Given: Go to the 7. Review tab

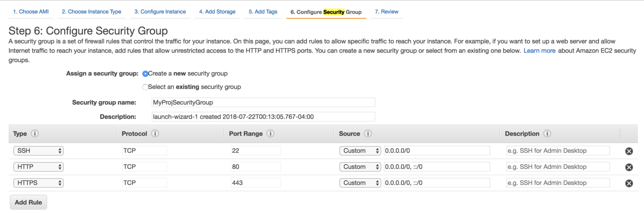Looking at the screenshot, I should click(386, 12).
